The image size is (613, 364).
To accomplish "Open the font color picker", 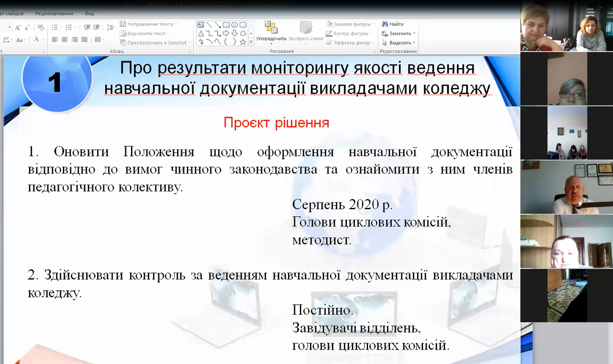I will [x=43, y=40].
